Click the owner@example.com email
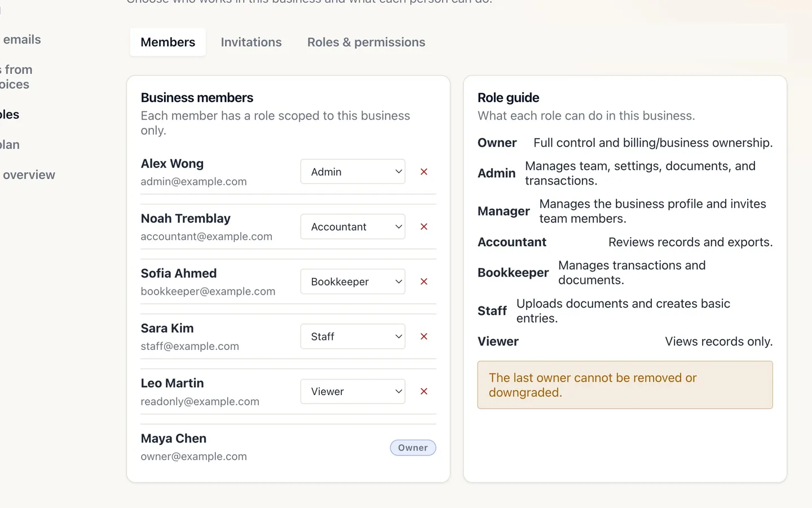The height and width of the screenshot is (508, 812). point(194,456)
